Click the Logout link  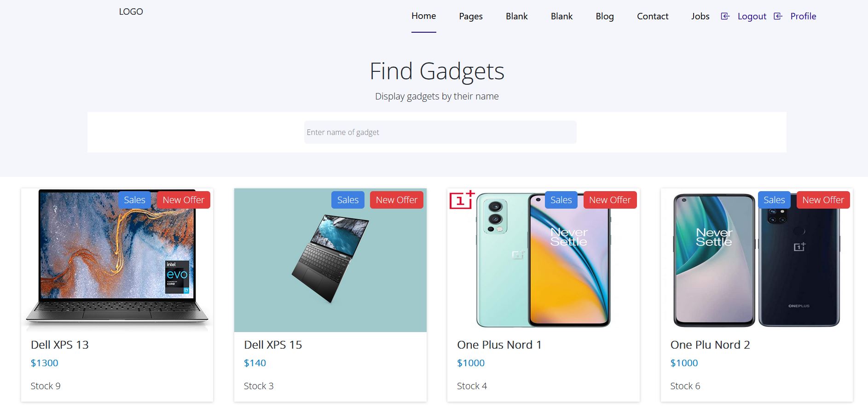coord(752,17)
